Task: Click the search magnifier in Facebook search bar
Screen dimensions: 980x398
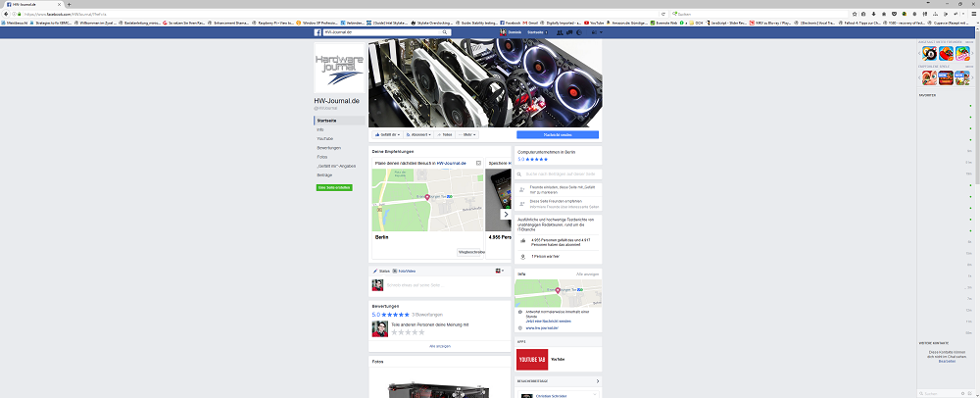Action: pyautogui.click(x=445, y=32)
